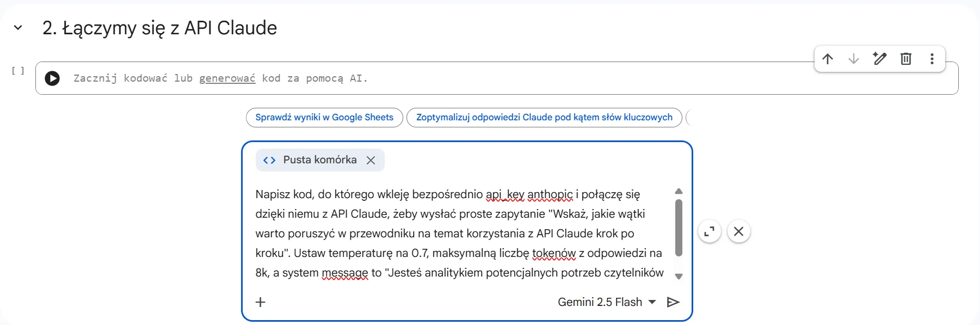Move the cell down
This screenshot has height=325, width=980.
pos(853,59)
